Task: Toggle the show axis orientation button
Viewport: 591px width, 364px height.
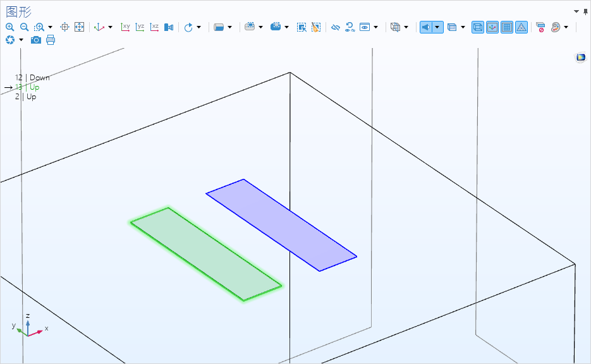Action: point(492,27)
